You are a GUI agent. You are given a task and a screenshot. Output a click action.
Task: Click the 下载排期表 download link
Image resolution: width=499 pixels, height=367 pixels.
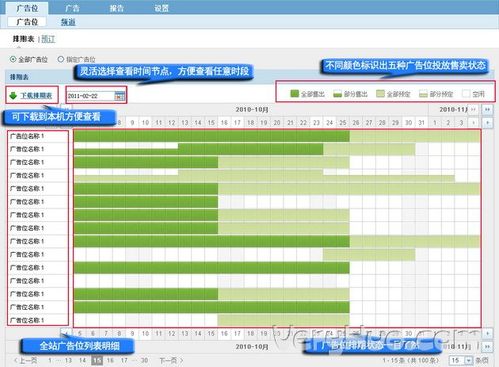[36, 96]
